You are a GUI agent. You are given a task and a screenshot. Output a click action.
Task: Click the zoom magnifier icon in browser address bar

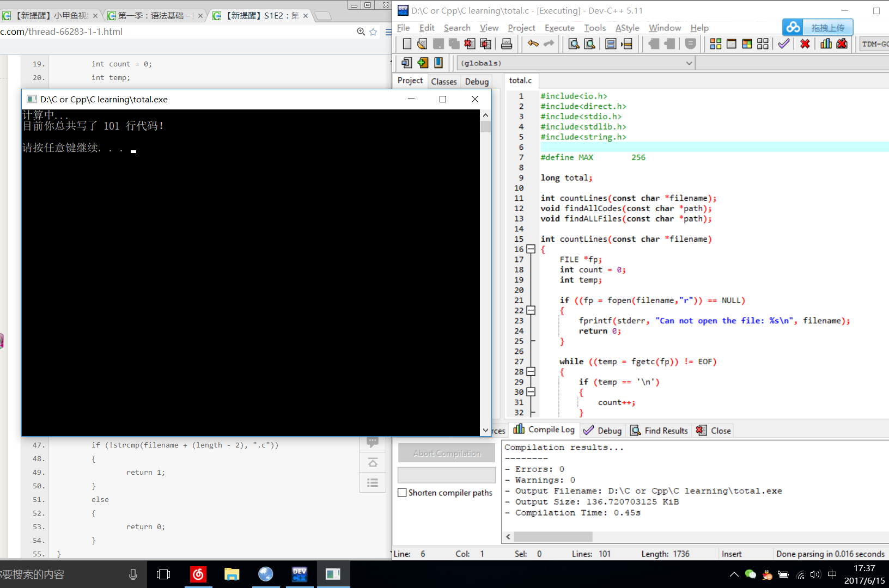361,32
